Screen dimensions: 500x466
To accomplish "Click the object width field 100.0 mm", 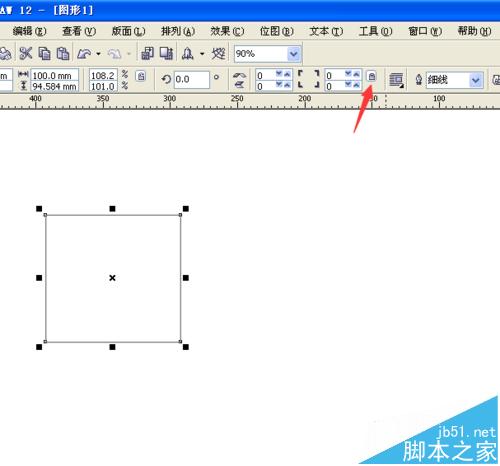I will coord(55,75).
